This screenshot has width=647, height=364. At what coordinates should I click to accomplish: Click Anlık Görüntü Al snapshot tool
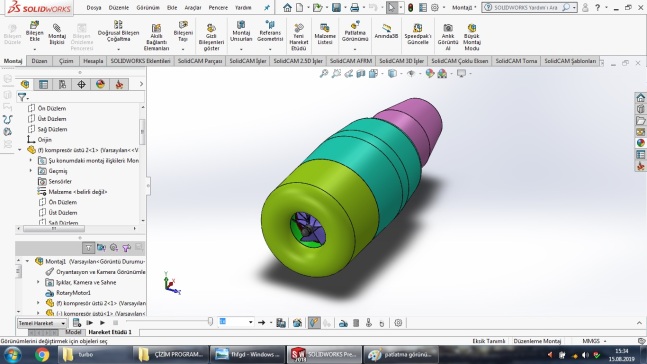coord(448,37)
